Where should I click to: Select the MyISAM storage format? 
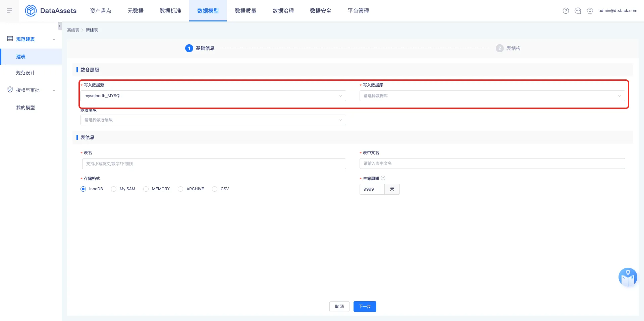pyautogui.click(x=114, y=189)
